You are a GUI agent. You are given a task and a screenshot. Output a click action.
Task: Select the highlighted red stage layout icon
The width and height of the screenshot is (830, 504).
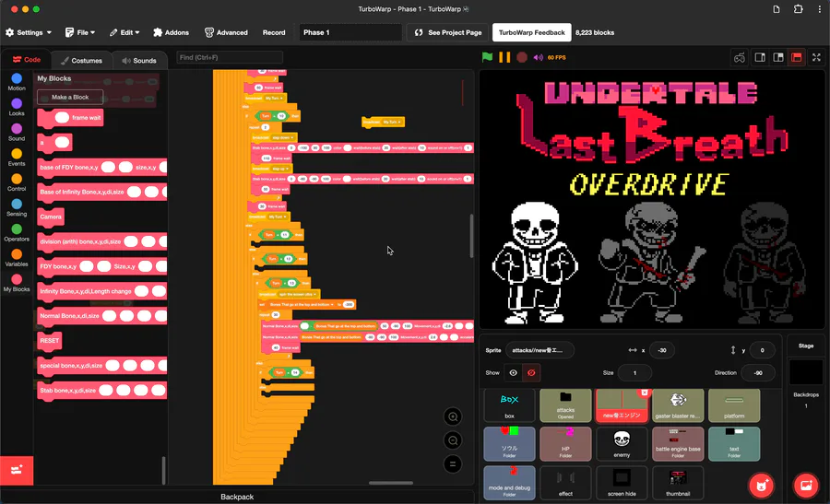(x=796, y=57)
